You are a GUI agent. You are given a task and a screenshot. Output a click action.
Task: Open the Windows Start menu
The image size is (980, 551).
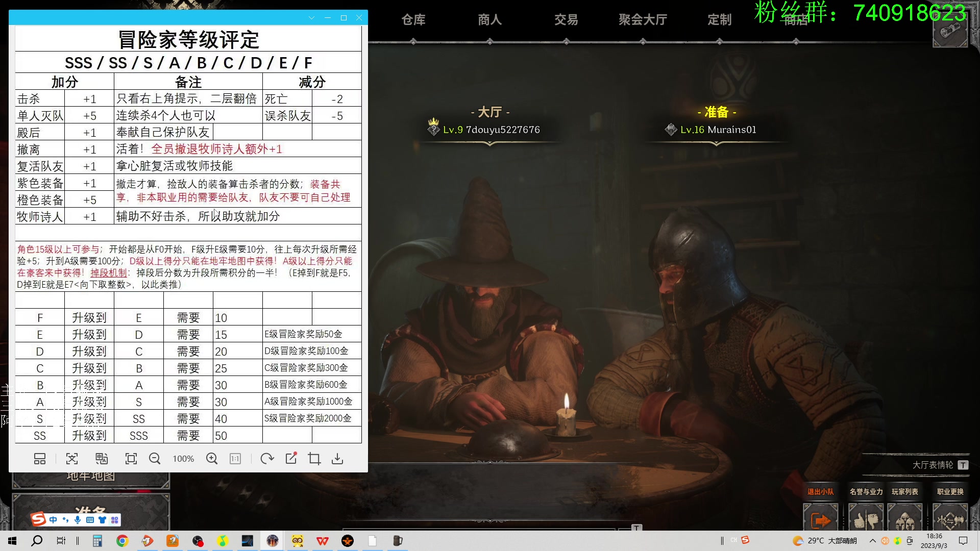pos(12,541)
